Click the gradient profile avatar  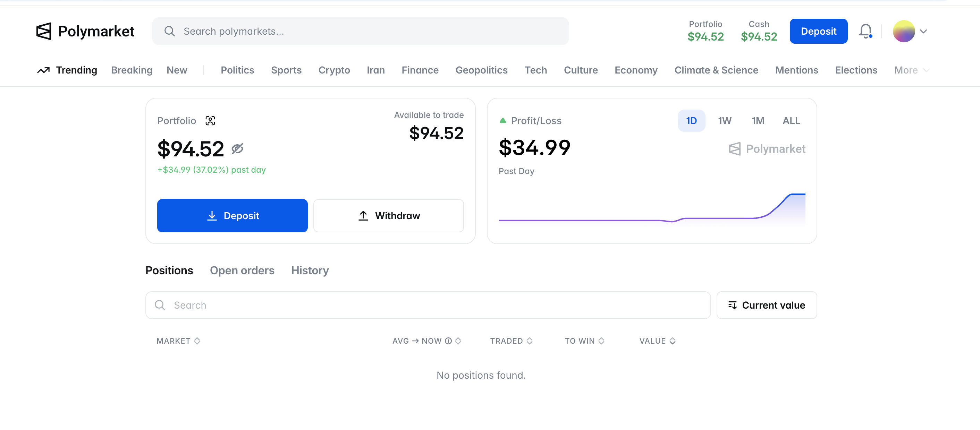tap(904, 31)
